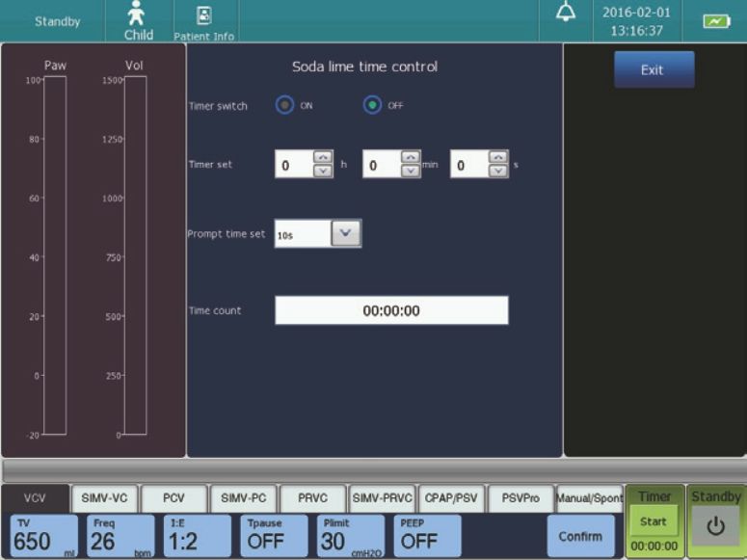Switch to the SIMV-VC mode tab
This screenshot has height=560, width=747.
click(103, 498)
